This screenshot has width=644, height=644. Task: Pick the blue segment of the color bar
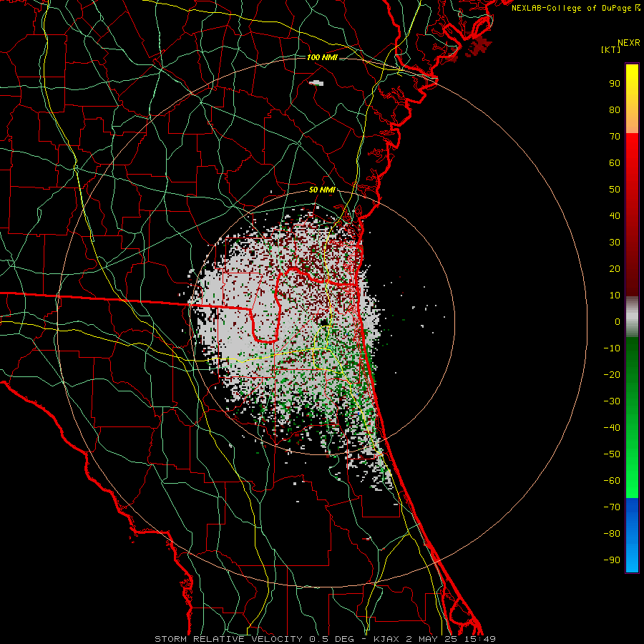pos(632,535)
